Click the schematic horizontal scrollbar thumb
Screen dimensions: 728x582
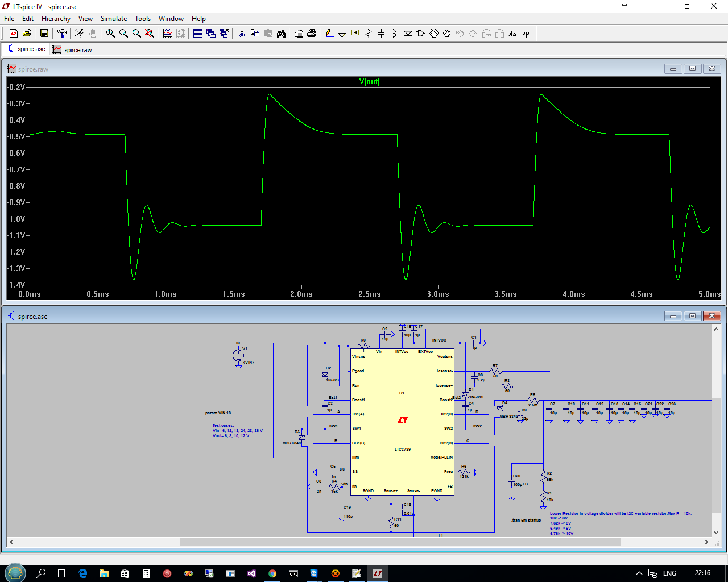400,542
